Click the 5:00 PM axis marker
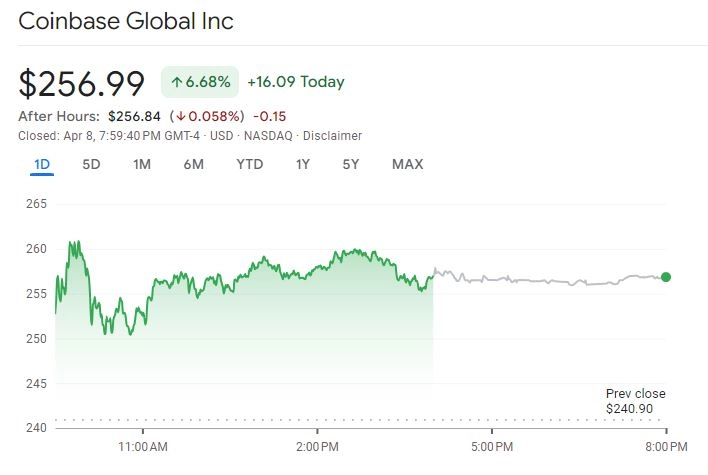Viewport: 708px width, 475px height. pyautogui.click(x=492, y=447)
